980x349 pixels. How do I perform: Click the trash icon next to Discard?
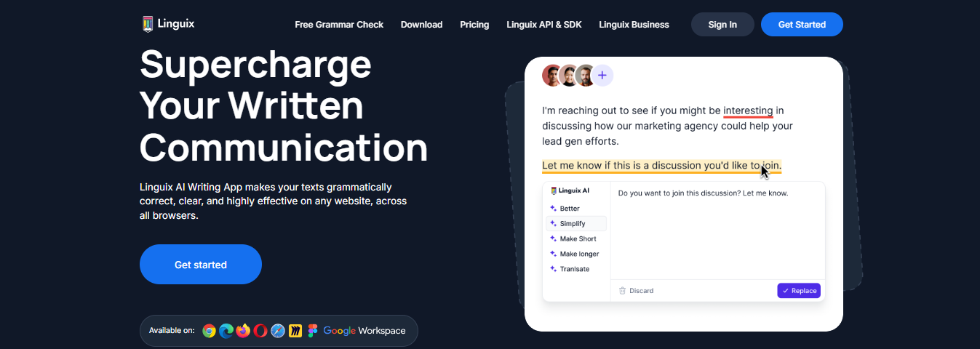pos(622,291)
